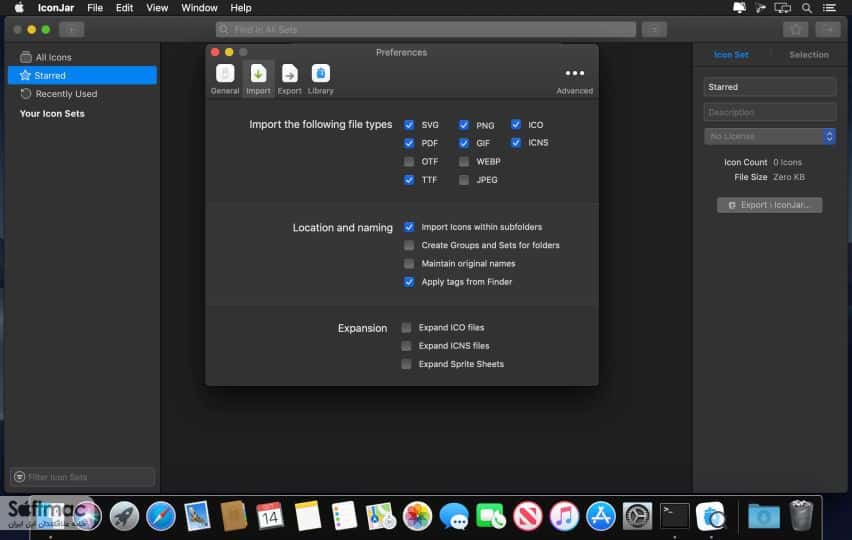Image resolution: width=852 pixels, height=540 pixels.
Task: Enable Expand ICNS files option
Action: (406, 346)
